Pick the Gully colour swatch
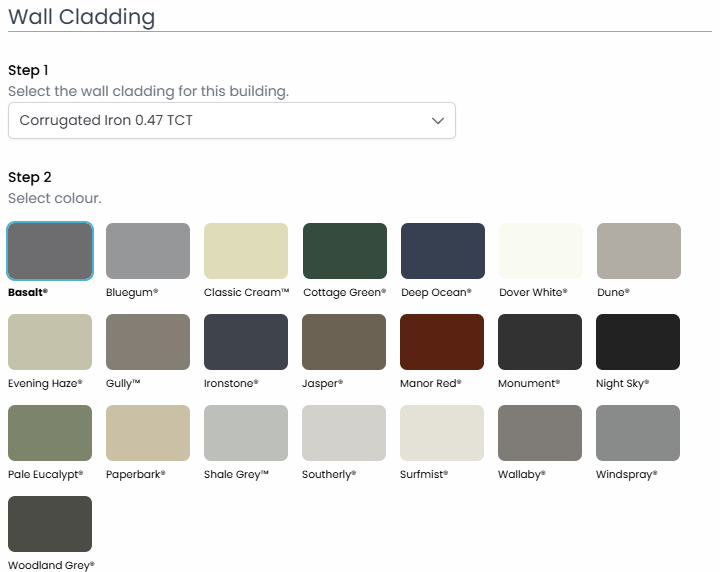This screenshot has height=572, width=720. click(148, 342)
